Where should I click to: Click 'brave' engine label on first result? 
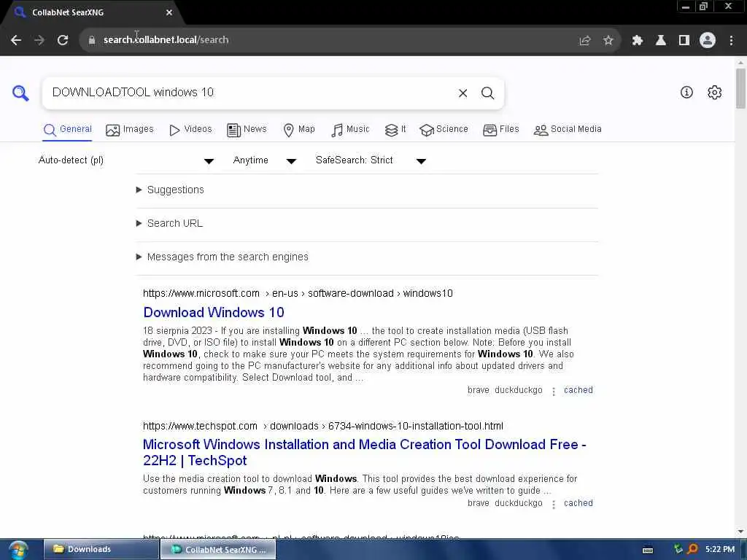pyautogui.click(x=478, y=390)
